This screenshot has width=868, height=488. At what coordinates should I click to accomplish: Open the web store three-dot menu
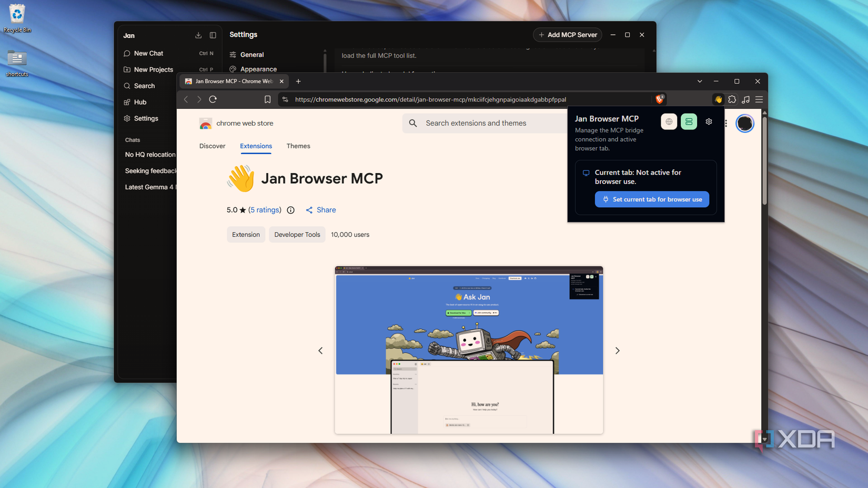pos(726,123)
